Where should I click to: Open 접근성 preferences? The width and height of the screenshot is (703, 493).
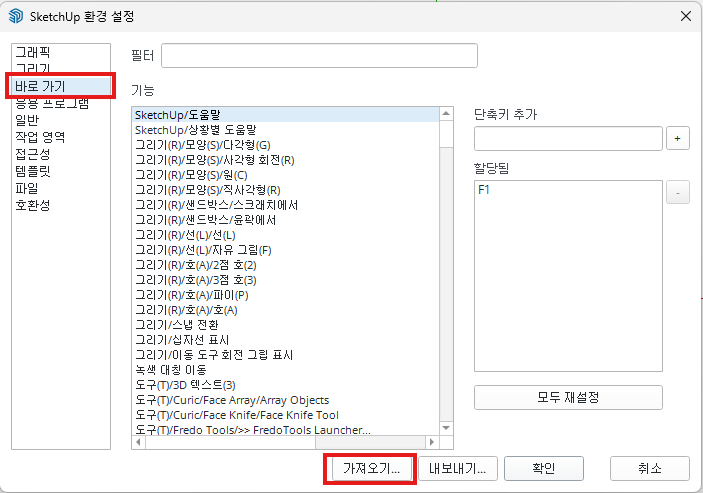[x=33, y=154]
